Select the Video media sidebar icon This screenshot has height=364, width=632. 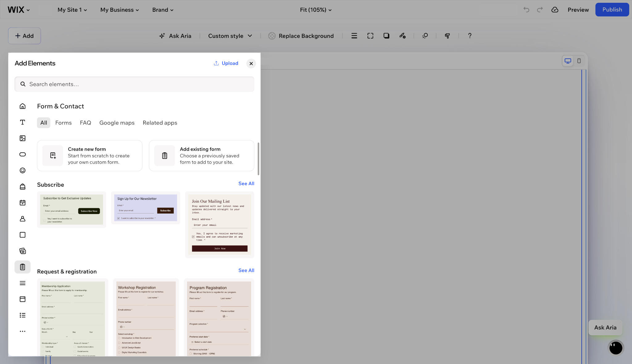[23, 251]
